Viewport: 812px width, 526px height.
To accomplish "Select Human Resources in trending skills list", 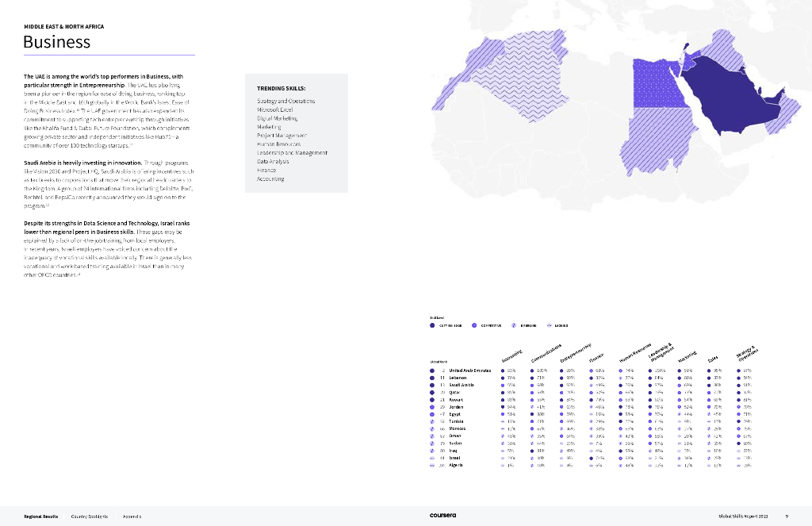I will click(278, 144).
